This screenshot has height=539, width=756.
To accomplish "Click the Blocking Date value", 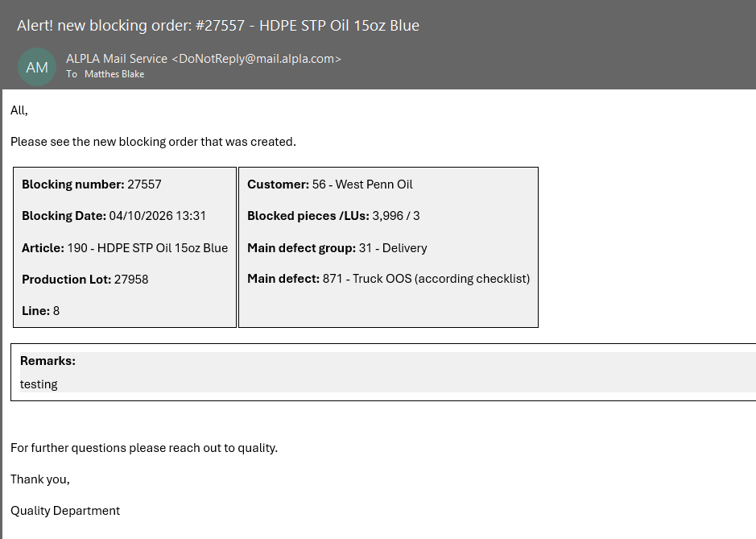I will (x=157, y=216).
